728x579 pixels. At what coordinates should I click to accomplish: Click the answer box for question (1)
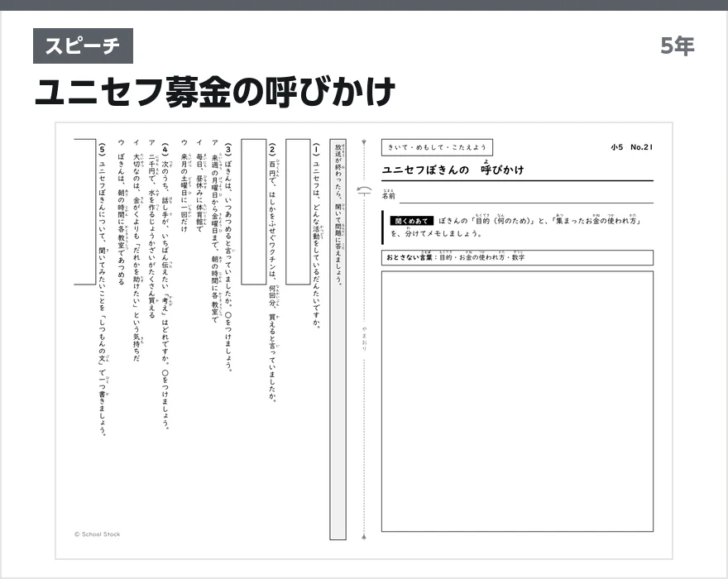tap(298, 212)
